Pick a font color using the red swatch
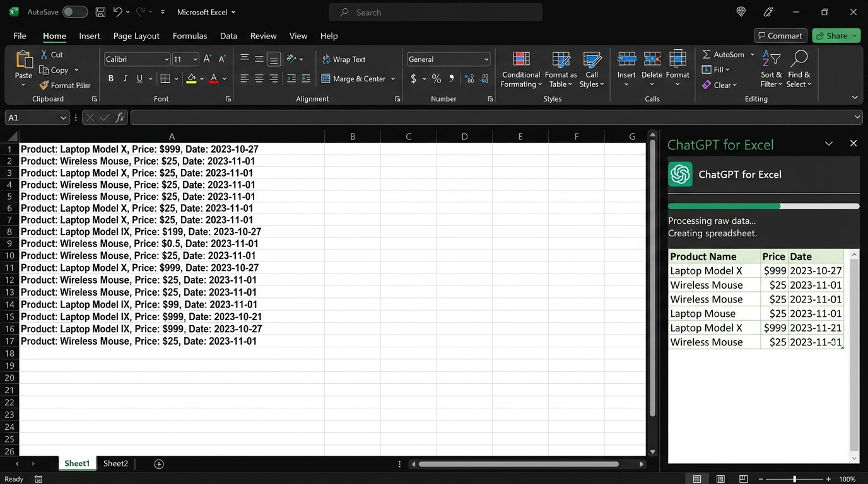868x484 pixels. click(214, 78)
